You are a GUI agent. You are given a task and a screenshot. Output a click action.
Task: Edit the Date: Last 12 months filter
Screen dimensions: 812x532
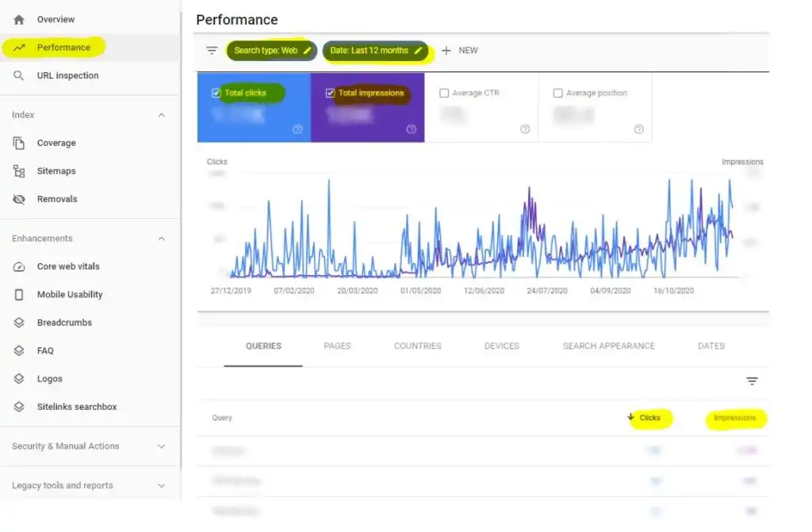(376, 51)
